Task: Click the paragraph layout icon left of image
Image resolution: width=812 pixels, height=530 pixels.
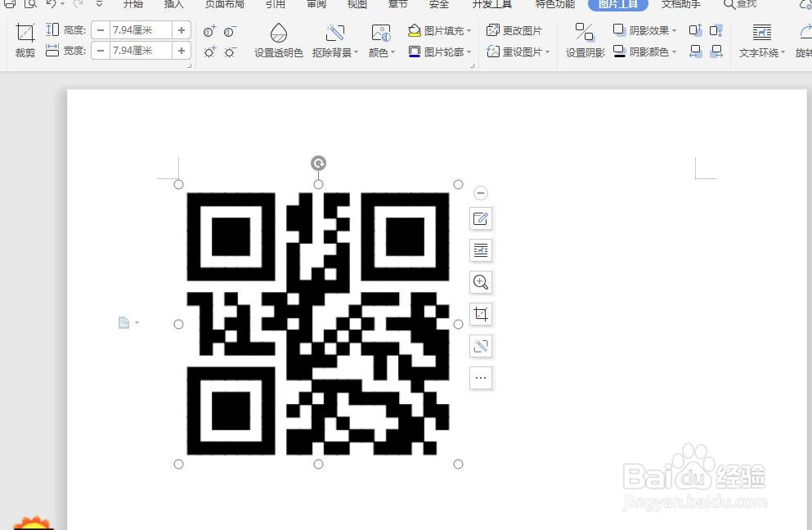Action: (123, 323)
